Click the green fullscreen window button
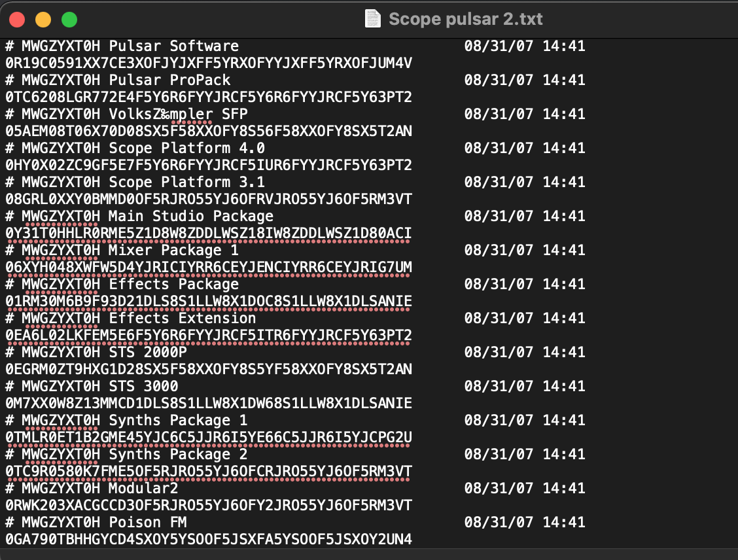Image resolution: width=738 pixels, height=560 pixels. tap(69, 19)
